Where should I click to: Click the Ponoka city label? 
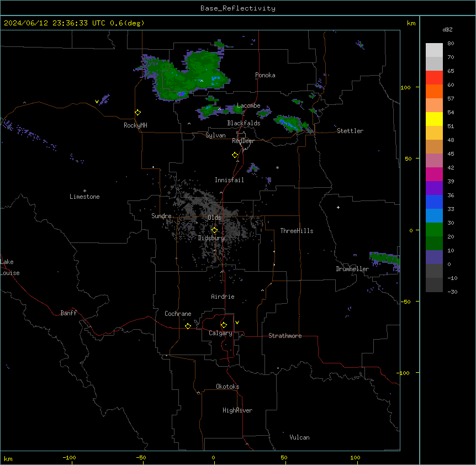tap(265, 75)
